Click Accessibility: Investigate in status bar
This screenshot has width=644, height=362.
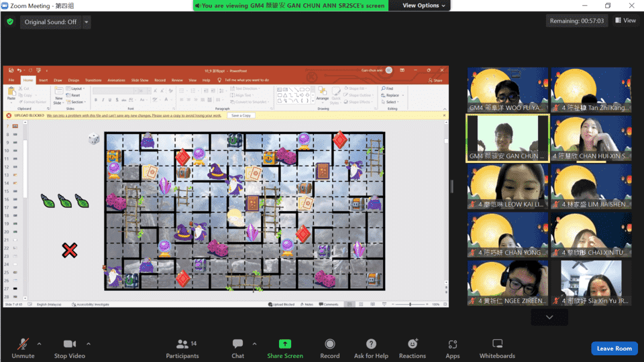91,304
